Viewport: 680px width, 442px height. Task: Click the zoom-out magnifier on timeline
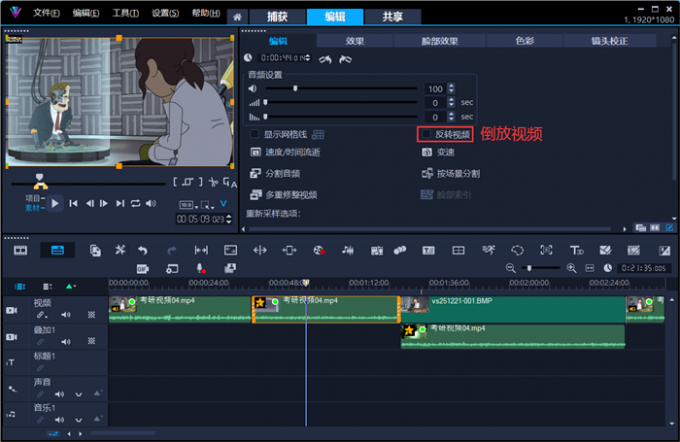coord(511,268)
